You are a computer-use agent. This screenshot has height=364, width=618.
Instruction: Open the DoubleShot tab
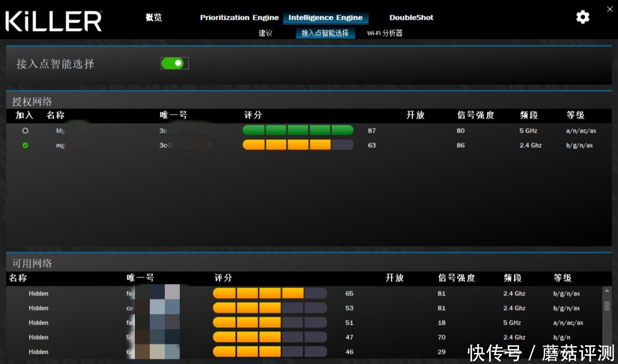coord(411,18)
